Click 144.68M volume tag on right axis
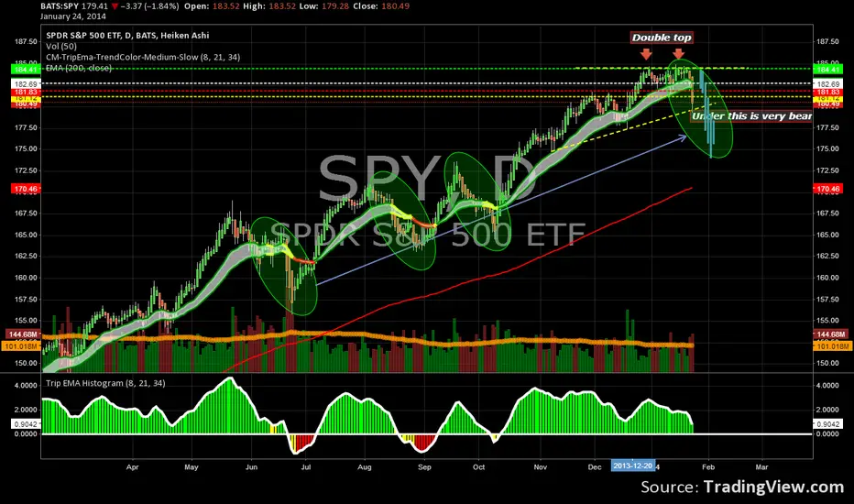The image size is (854, 504). tap(832, 334)
